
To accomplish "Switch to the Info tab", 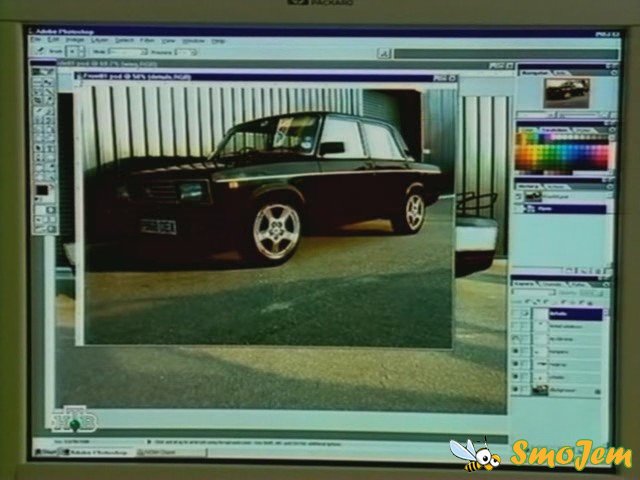I will pos(560,73).
